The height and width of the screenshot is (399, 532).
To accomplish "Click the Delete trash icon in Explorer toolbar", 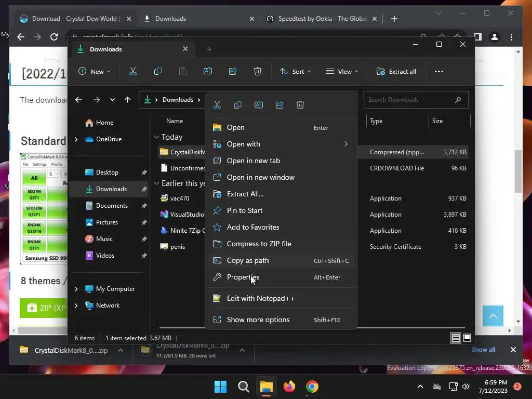I will (258, 71).
